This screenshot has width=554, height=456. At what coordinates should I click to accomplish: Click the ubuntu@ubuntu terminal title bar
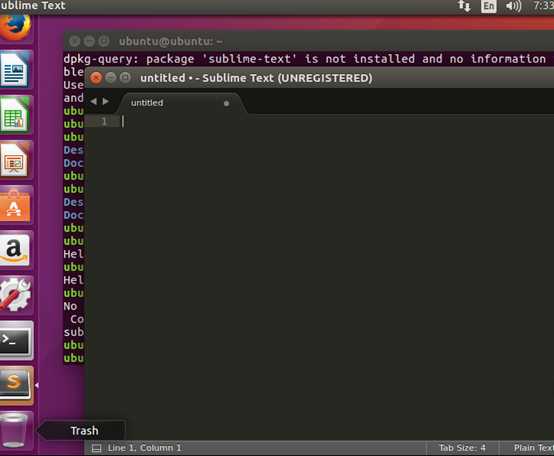[x=309, y=41]
